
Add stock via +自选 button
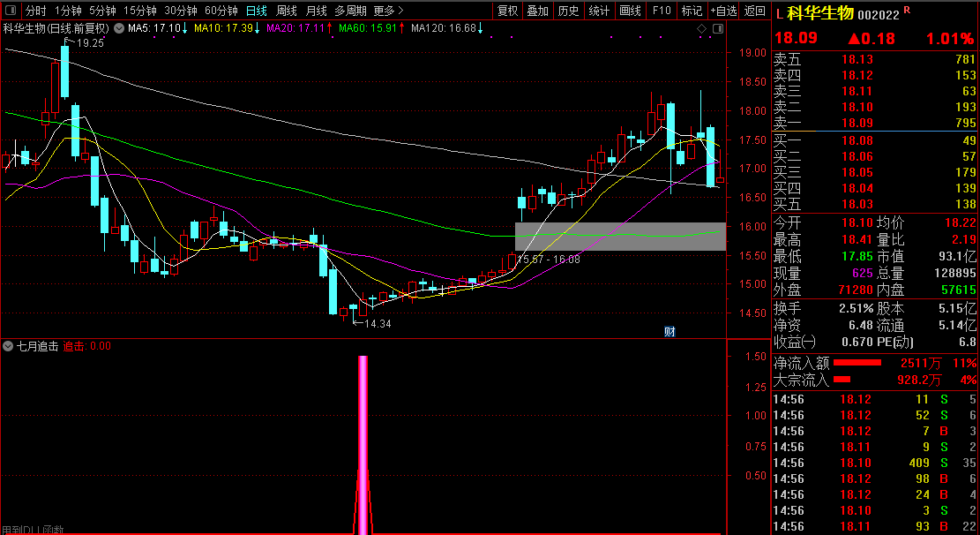723,11
